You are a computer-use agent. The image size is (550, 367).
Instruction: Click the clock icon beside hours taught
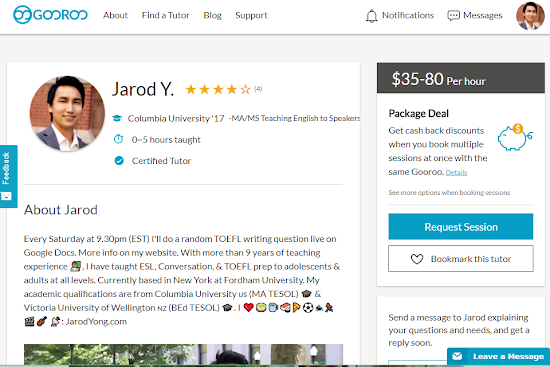pos(119,139)
